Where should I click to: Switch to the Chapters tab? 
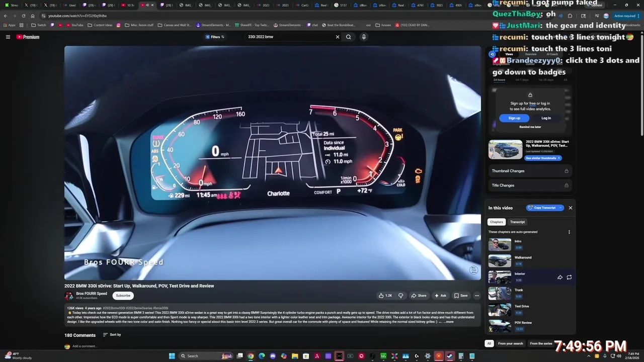pyautogui.click(x=497, y=222)
